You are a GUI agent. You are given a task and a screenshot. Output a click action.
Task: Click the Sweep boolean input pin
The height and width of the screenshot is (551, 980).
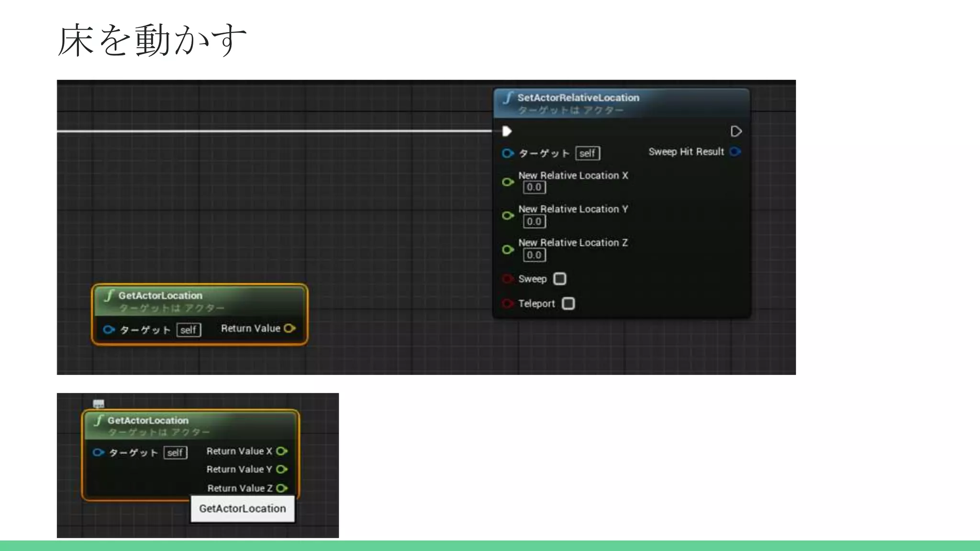pos(507,279)
